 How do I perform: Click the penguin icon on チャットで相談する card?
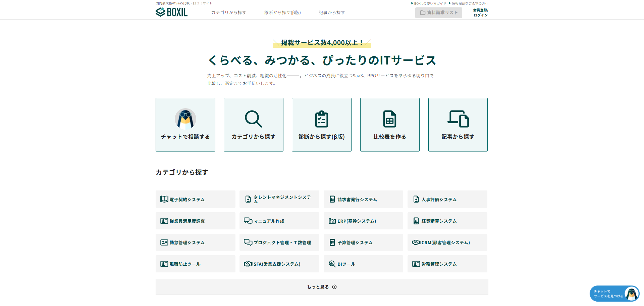185,119
